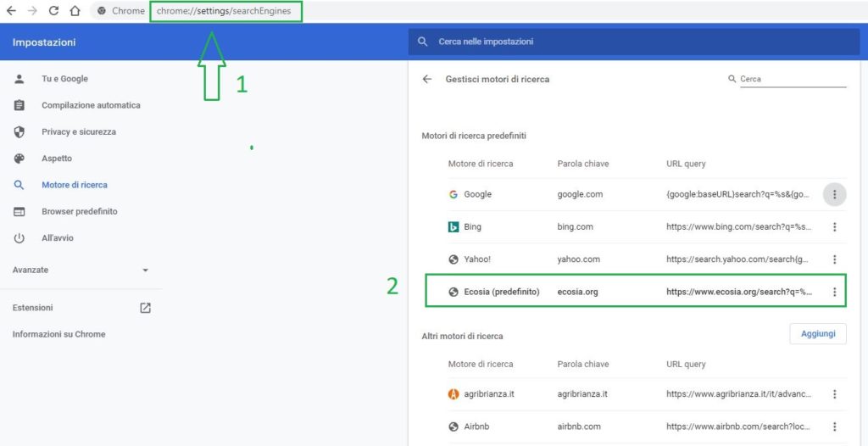
Task: Click the yahoo.com keyword
Action: 578,259
